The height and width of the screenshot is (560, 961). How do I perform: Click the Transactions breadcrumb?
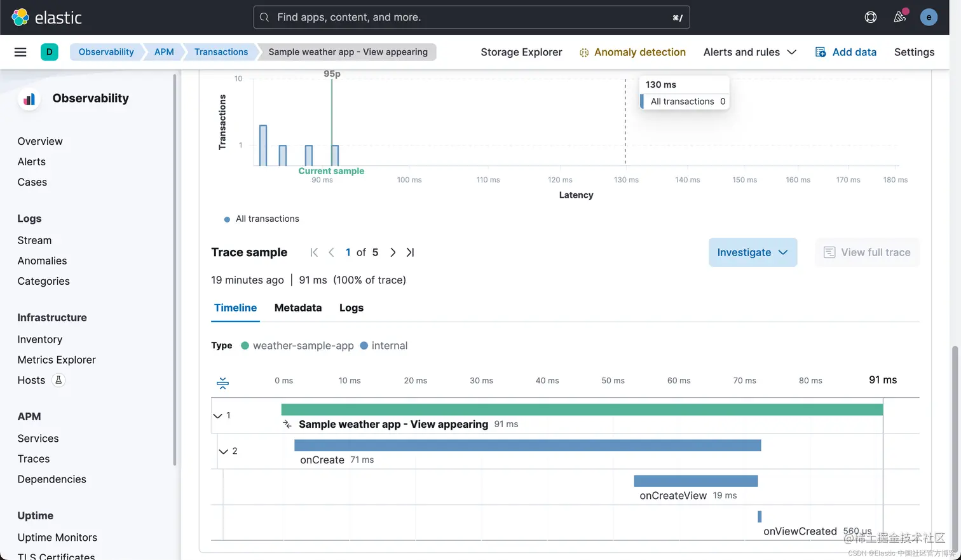(x=221, y=52)
